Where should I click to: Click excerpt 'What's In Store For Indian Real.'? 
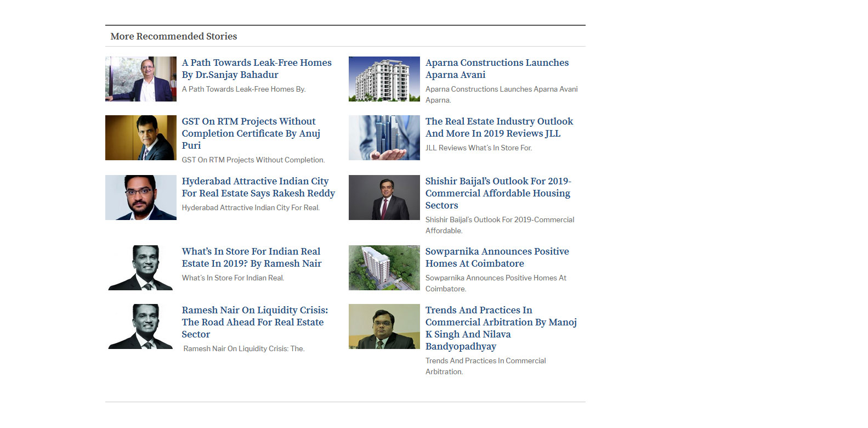click(x=233, y=278)
